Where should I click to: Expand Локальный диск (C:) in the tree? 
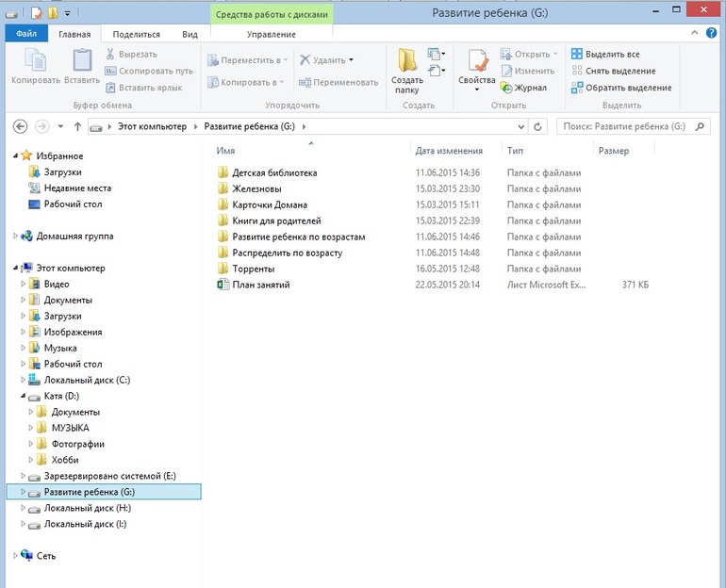(23, 380)
